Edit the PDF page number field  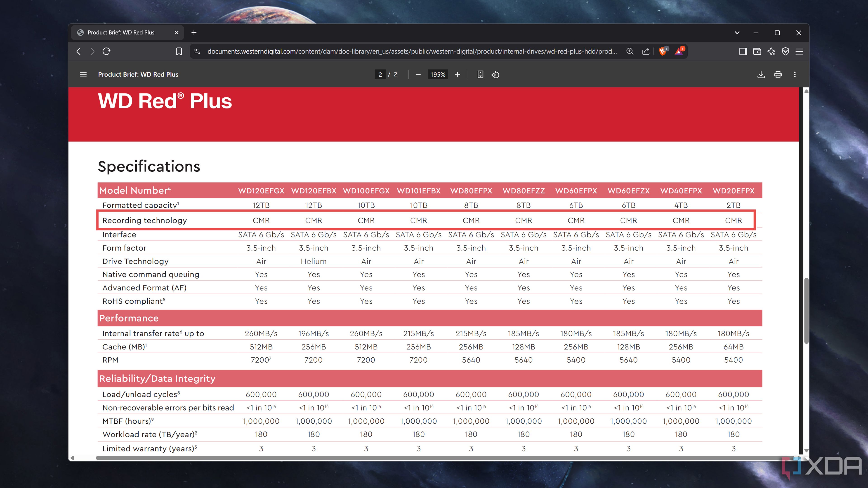[380, 74]
